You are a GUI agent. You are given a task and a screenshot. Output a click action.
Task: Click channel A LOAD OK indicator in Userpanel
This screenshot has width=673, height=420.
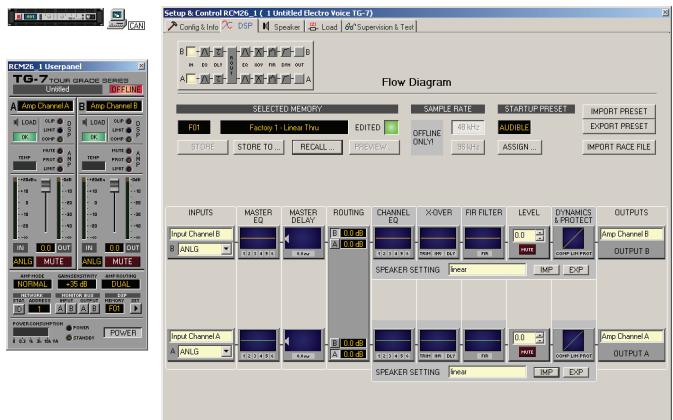click(x=24, y=137)
